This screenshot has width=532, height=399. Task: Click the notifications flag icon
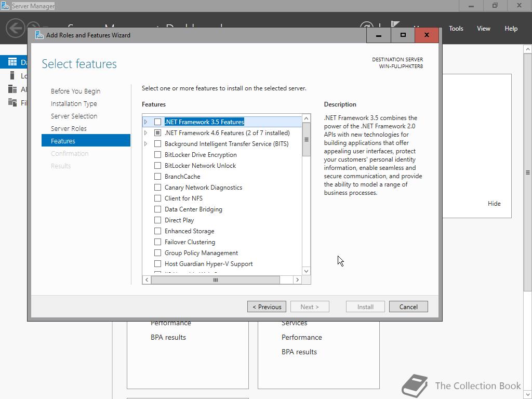[395, 24]
